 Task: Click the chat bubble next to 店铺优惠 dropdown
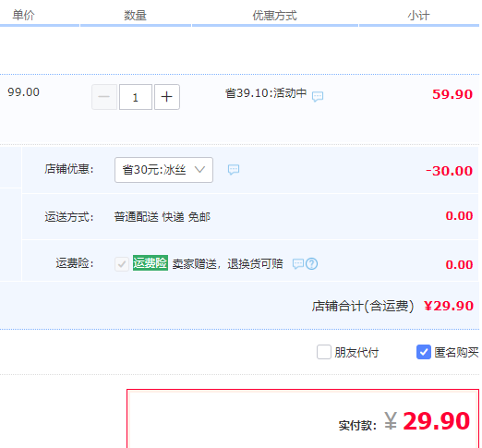[234, 169]
